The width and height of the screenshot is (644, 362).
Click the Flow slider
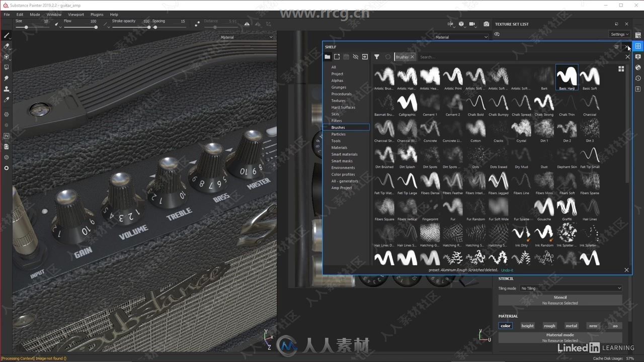click(x=80, y=27)
